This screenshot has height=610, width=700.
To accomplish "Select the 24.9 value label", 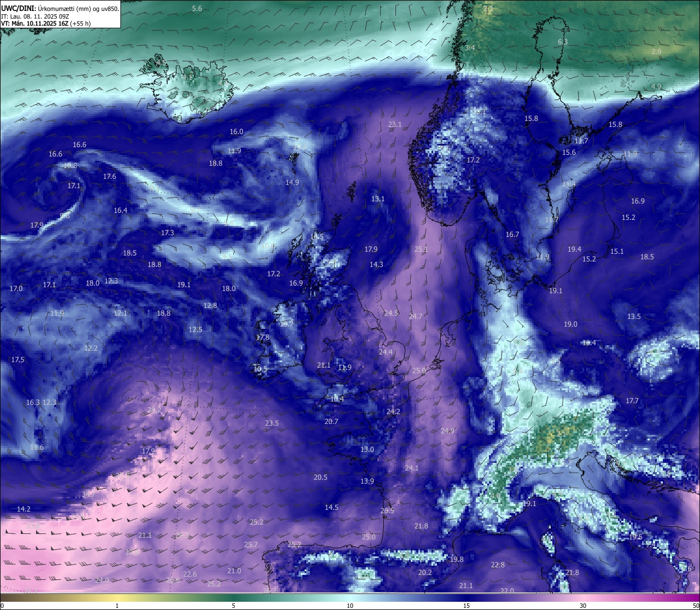I will 447,431.
